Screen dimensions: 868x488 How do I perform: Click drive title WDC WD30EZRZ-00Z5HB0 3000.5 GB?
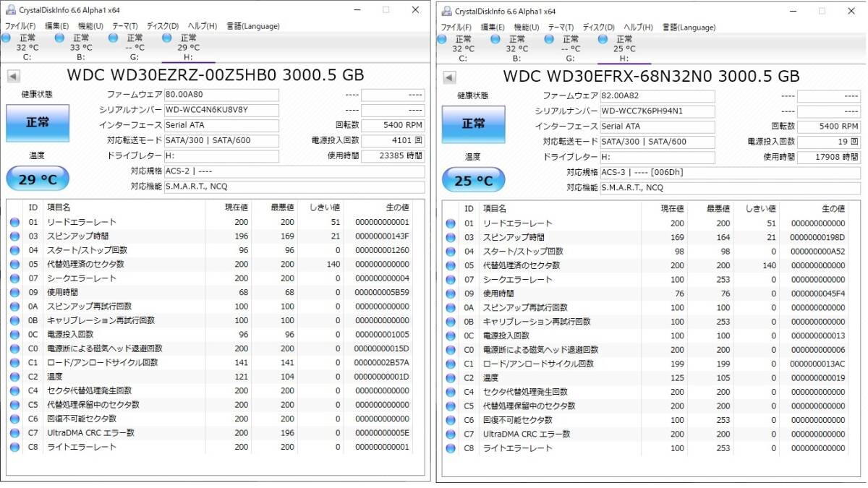click(x=216, y=75)
